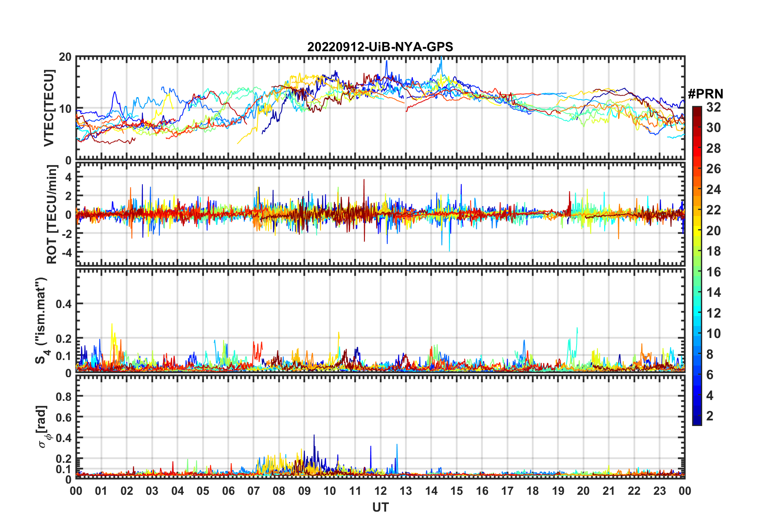Click x-axis hour label 05
Viewport: 761px width, 532px height.
[203, 491]
